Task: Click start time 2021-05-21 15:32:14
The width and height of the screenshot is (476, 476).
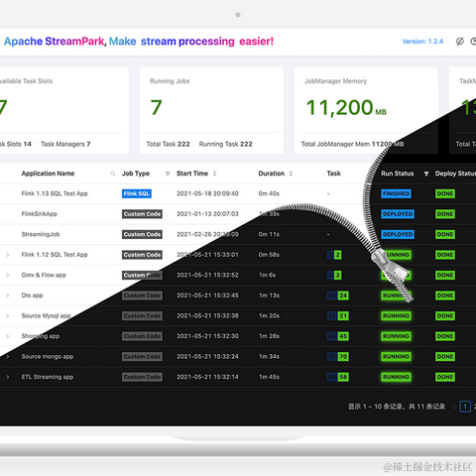Action: point(207,377)
